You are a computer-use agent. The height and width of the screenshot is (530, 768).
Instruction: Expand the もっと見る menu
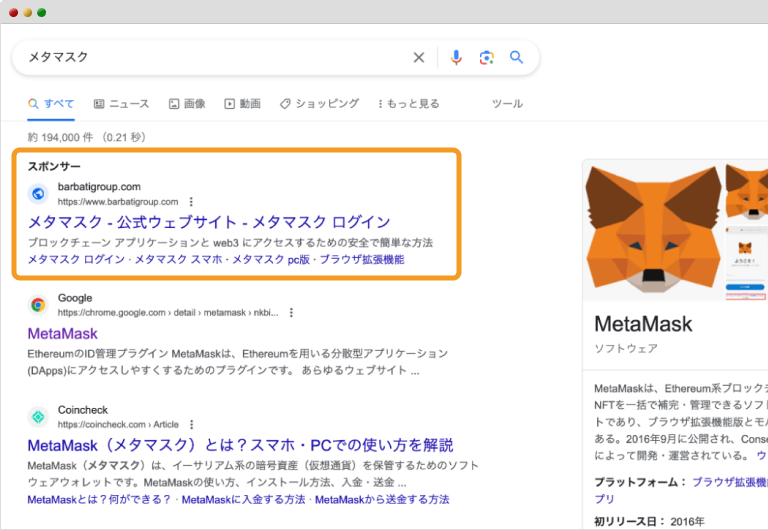pyautogui.click(x=409, y=104)
